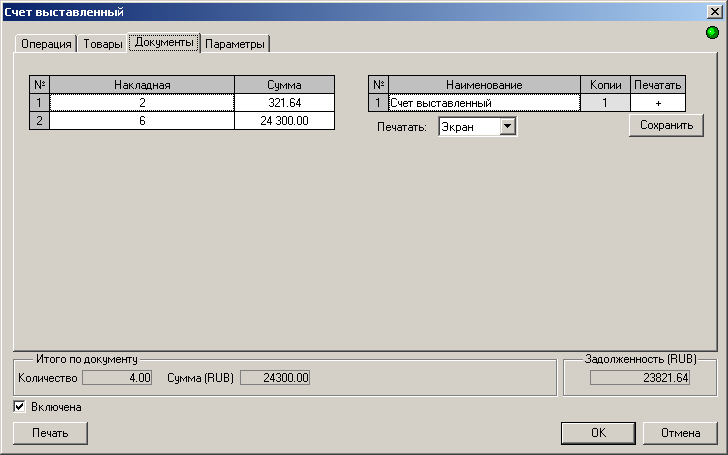The image size is (728, 455).
Task: Select the Документы tab
Action: (x=164, y=42)
